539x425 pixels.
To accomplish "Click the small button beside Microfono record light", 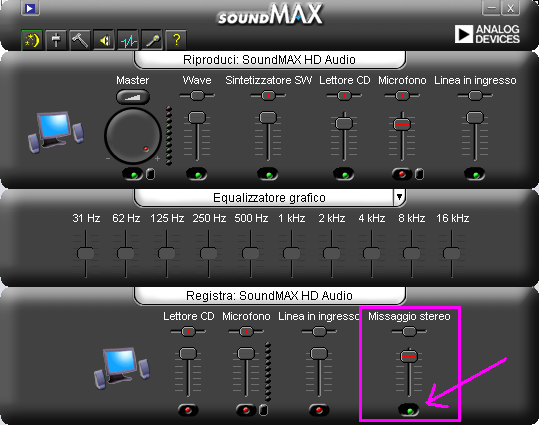I will point(263,410).
